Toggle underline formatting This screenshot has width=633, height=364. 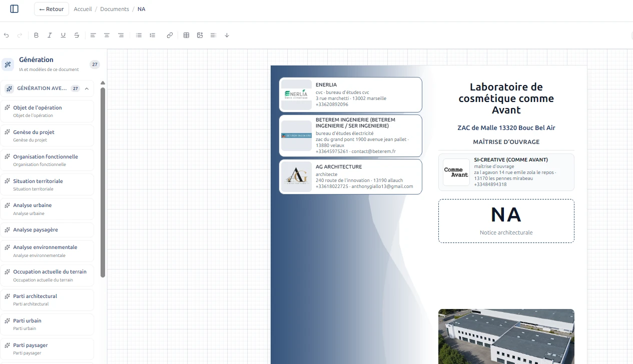(x=63, y=35)
